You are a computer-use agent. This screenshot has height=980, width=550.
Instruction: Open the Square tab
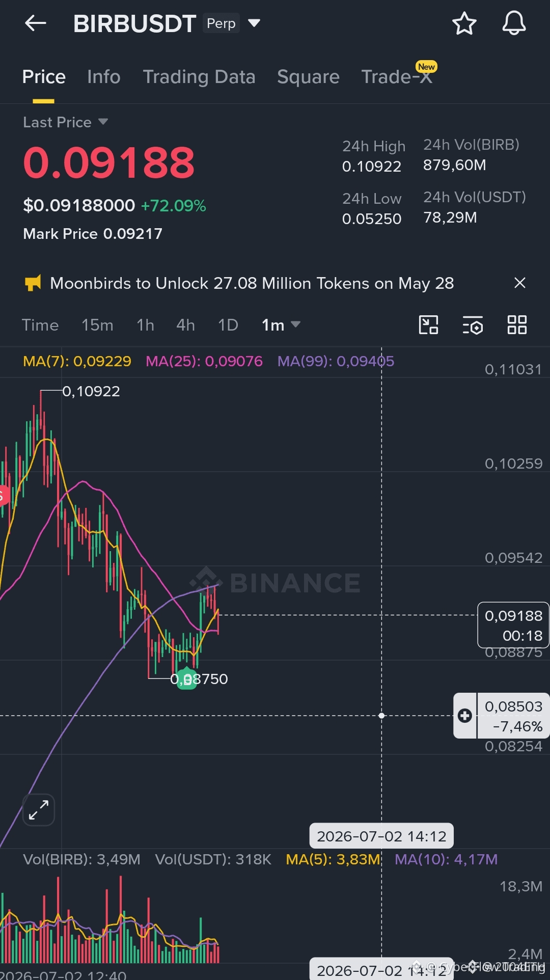tap(308, 77)
